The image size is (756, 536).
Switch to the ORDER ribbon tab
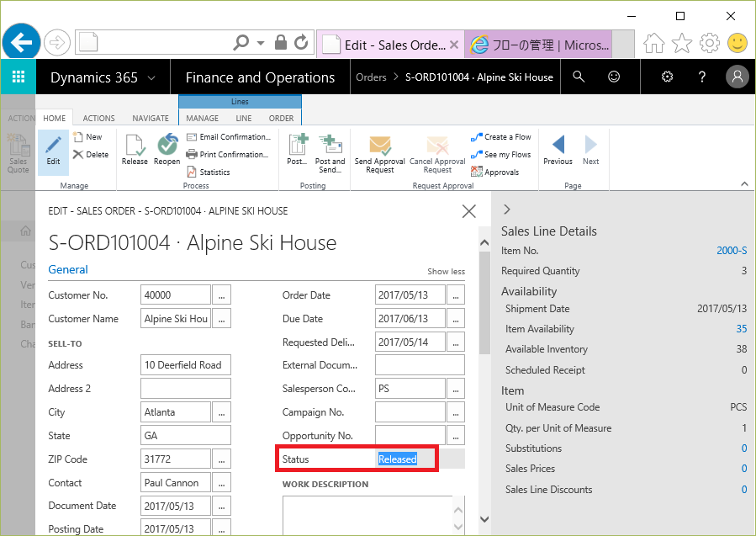pyautogui.click(x=281, y=118)
